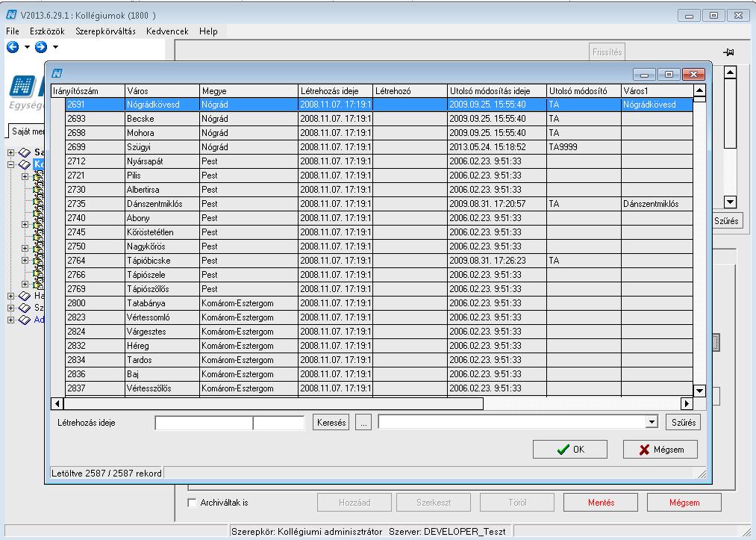The width and height of the screenshot is (756, 540).
Task: Select the Tatabánya row
Action: pyautogui.click(x=379, y=303)
